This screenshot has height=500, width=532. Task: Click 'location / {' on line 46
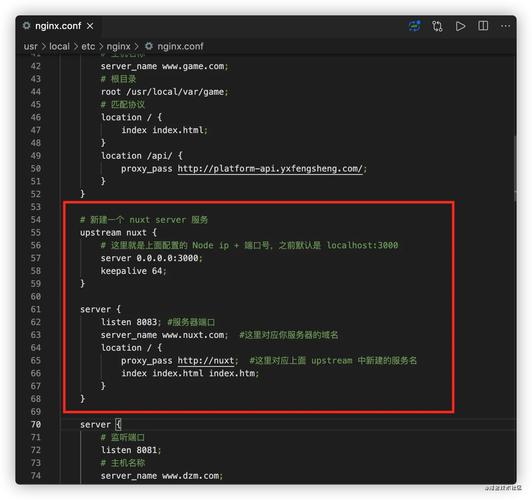pos(132,117)
